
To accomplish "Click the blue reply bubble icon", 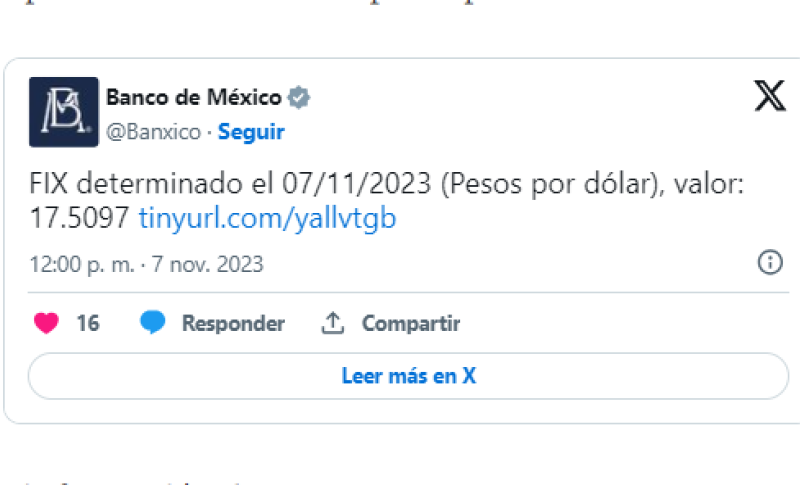I will [x=153, y=322].
